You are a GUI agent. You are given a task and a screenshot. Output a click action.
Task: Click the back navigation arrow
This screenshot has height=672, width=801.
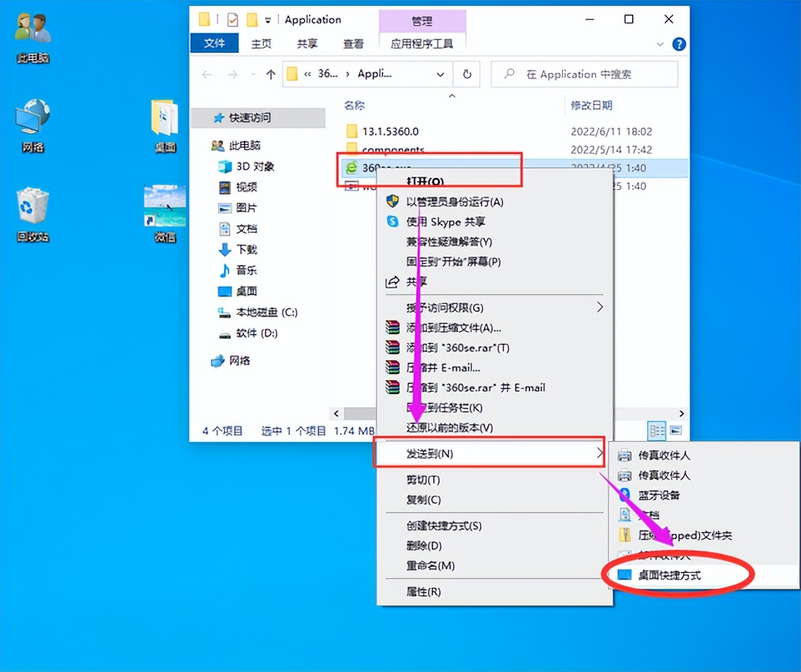coord(207,74)
